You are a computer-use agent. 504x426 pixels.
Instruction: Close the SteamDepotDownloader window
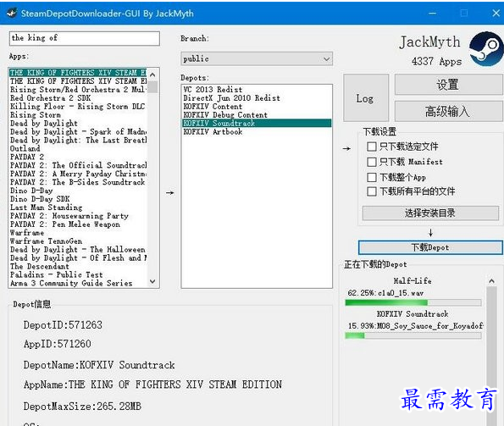pyautogui.click(x=496, y=13)
